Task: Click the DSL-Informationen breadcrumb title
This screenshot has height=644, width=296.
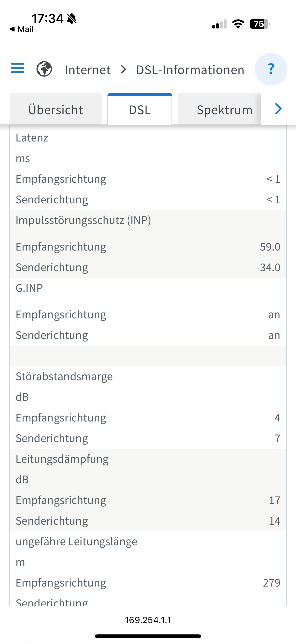Action: click(x=190, y=70)
